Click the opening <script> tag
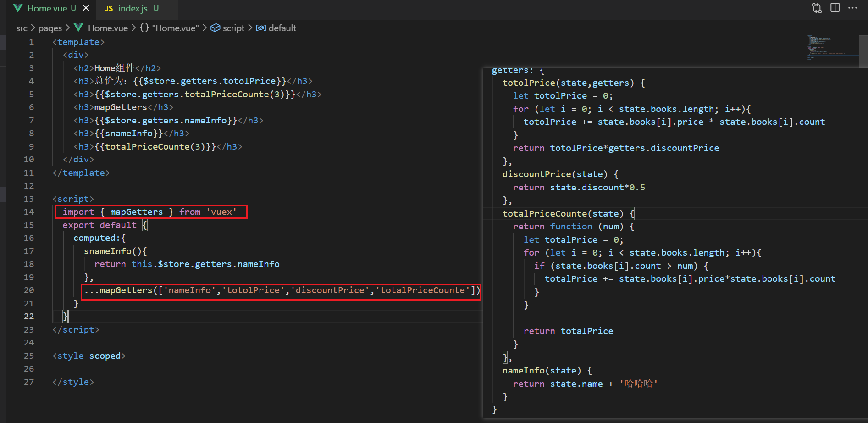Image resolution: width=868 pixels, height=423 pixels. [x=73, y=199]
